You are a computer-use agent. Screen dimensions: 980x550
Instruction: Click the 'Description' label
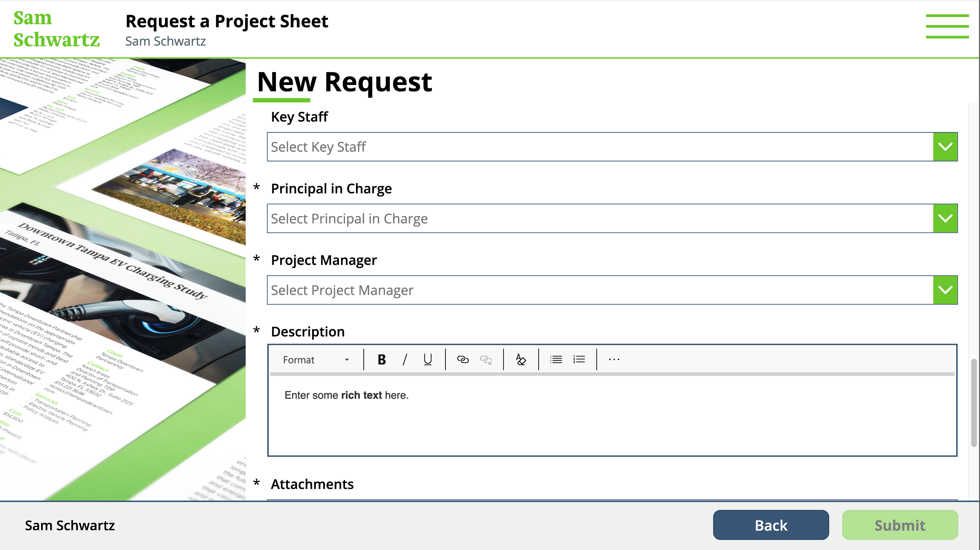308,332
